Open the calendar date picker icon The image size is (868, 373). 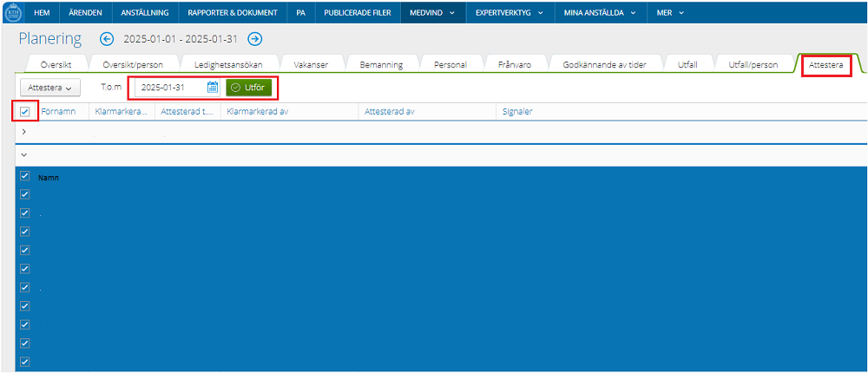coord(213,87)
